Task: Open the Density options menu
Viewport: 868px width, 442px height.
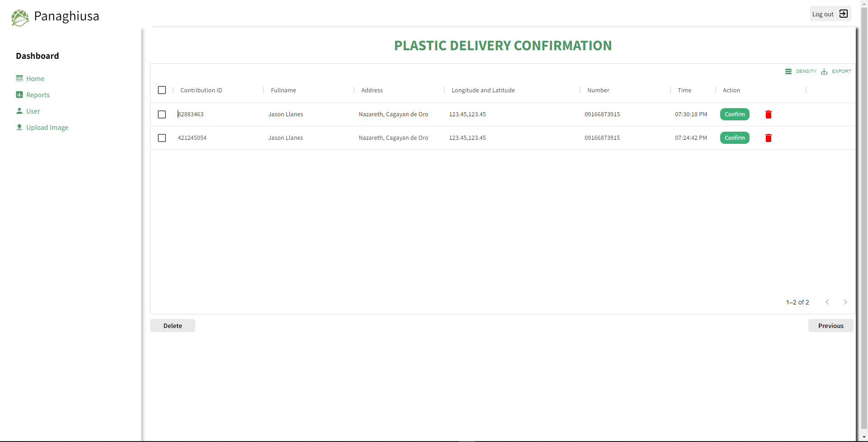Action: (801, 71)
